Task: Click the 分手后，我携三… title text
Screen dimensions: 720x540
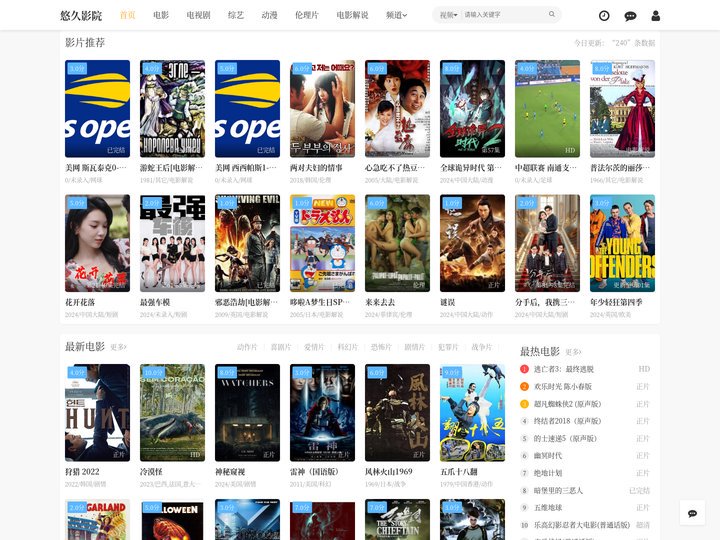Action: (x=545, y=303)
